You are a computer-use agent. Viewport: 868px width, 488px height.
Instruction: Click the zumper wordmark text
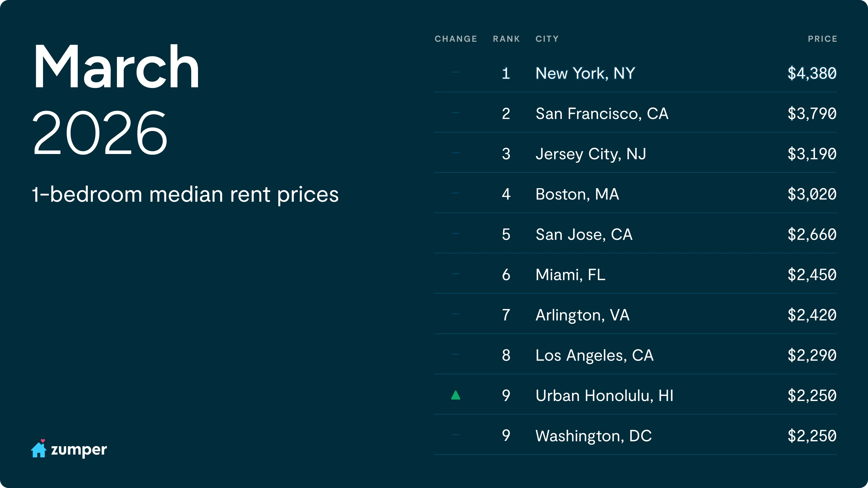pyautogui.click(x=79, y=450)
